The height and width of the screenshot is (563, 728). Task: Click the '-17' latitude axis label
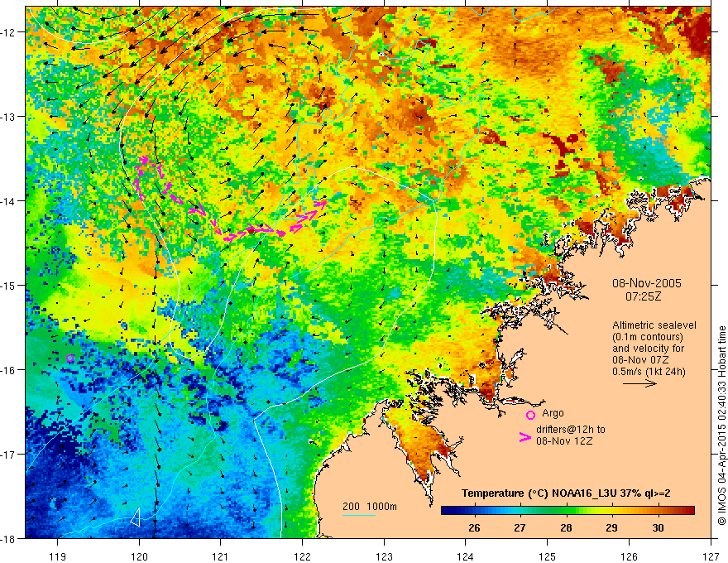(x=8, y=455)
